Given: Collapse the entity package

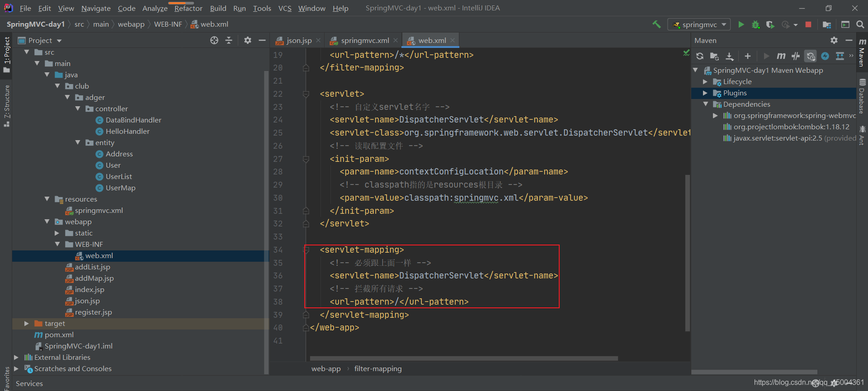Looking at the screenshot, I should pos(78,142).
